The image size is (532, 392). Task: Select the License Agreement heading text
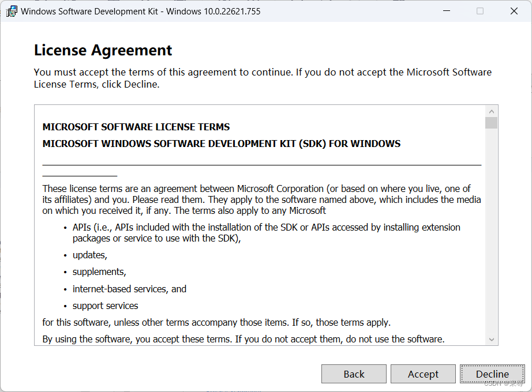(x=103, y=50)
